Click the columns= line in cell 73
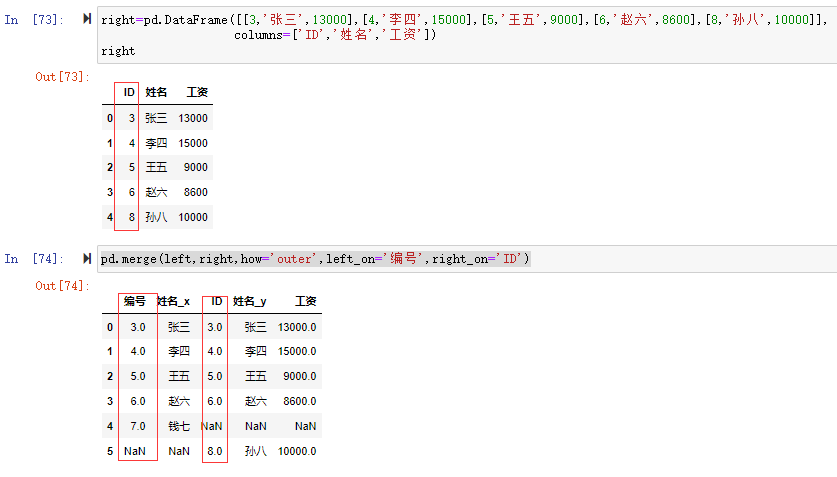This screenshot has width=837, height=477. (x=334, y=35)
